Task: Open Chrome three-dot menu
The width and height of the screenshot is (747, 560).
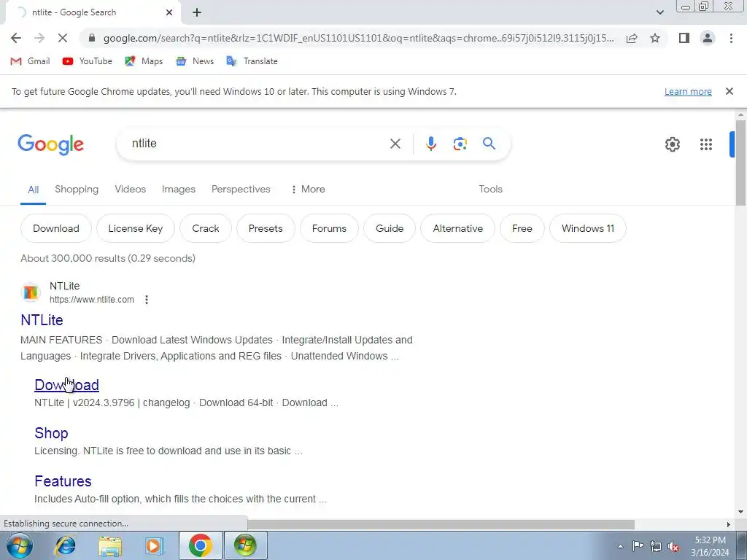Action: [731, 38]
